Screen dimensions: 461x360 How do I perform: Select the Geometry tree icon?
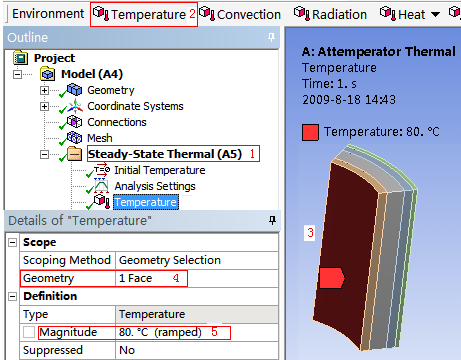(x=74, y=90)
